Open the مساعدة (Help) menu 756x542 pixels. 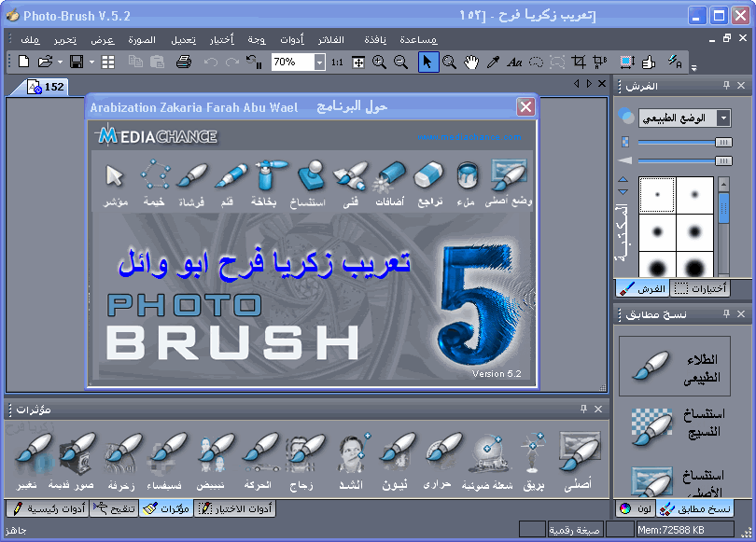pyautogui.click(x=418, y=39)
